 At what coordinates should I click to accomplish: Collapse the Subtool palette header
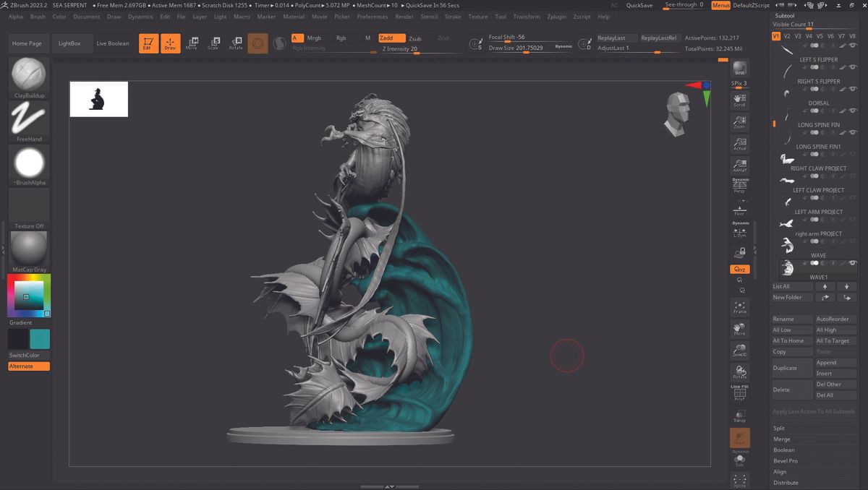783,15
